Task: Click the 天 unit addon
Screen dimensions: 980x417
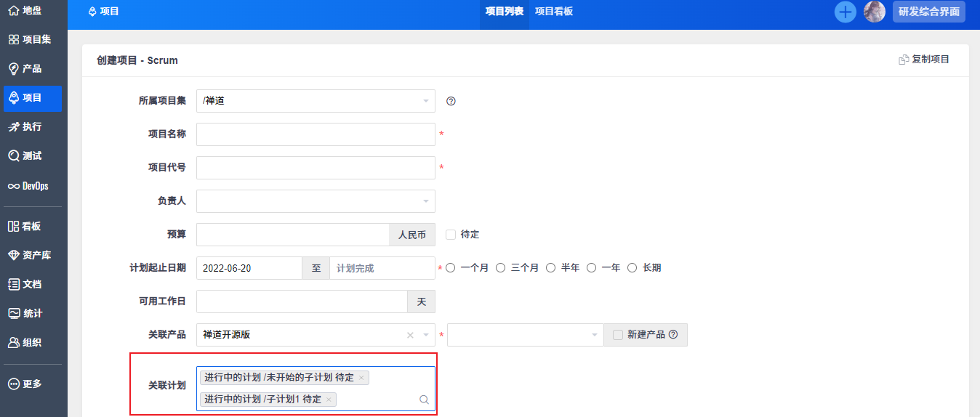Action: (422, 301)
